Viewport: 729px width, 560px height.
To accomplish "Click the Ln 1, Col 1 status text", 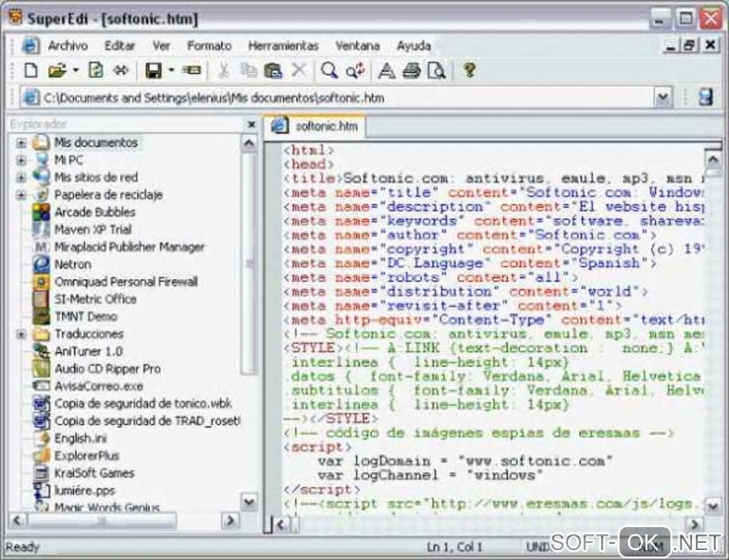I will [455, 547].
